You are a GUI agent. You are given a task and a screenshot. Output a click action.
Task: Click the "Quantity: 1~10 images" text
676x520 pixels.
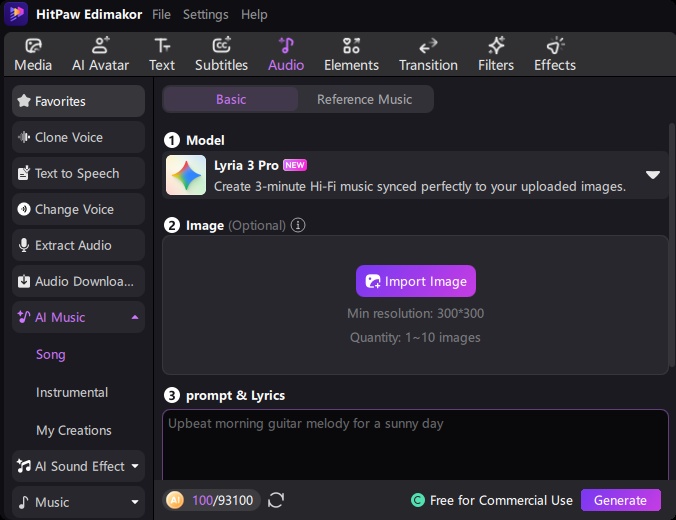[415, 337]
